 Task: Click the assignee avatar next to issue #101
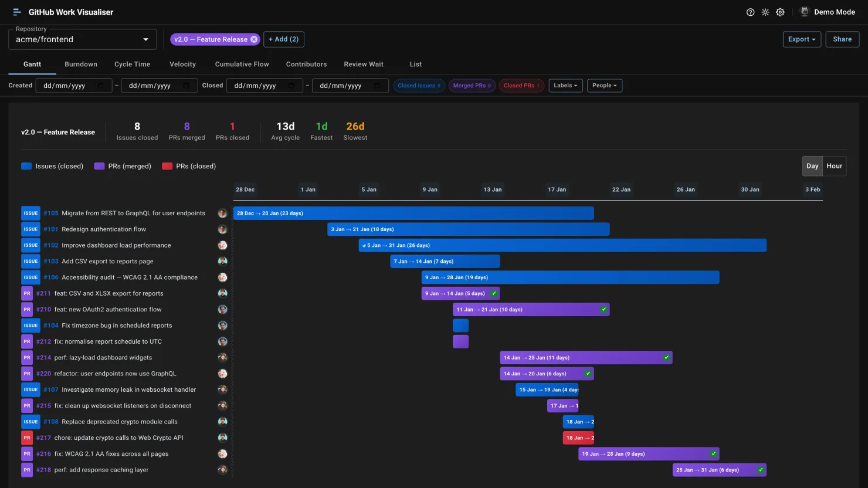point(222,229)
